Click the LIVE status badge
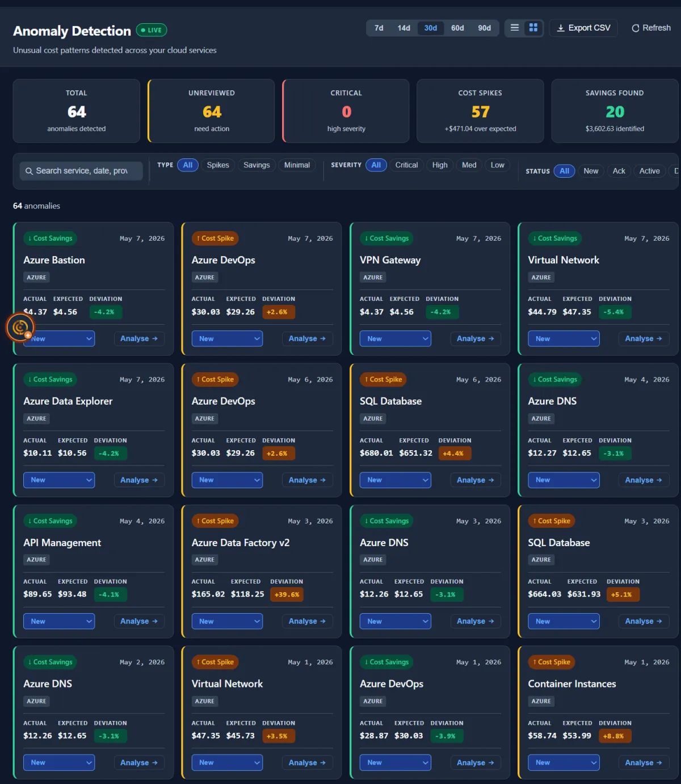This screenshot has height=784, width=681. click(x=152, y=30)
